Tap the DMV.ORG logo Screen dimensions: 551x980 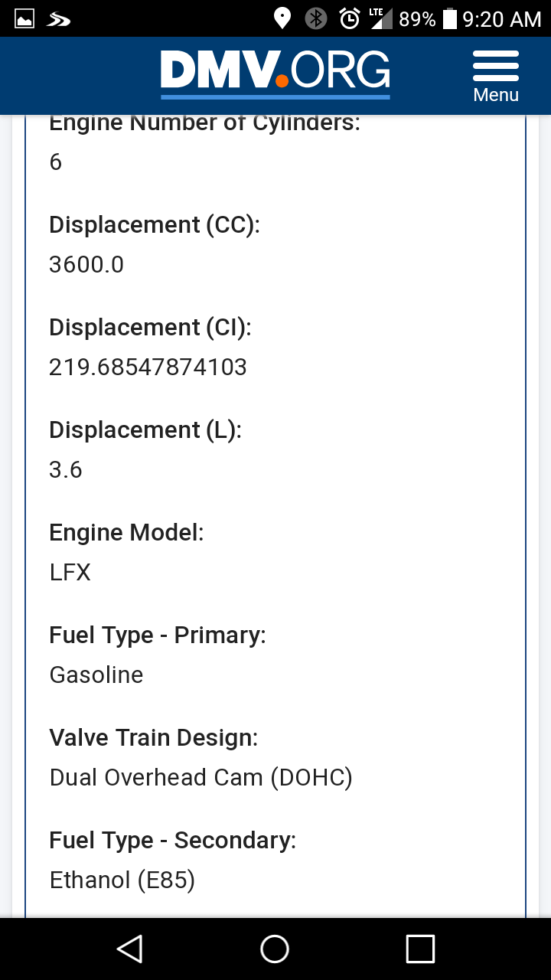(275, 73)
